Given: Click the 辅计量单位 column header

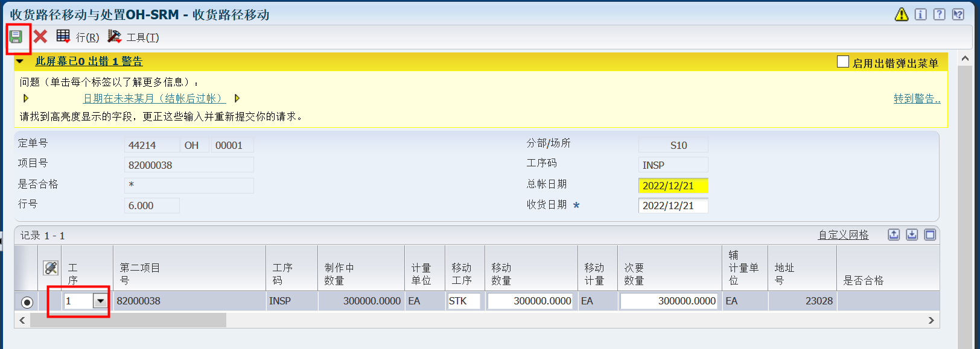Looking at the screenshot, I should pos(745,268).
